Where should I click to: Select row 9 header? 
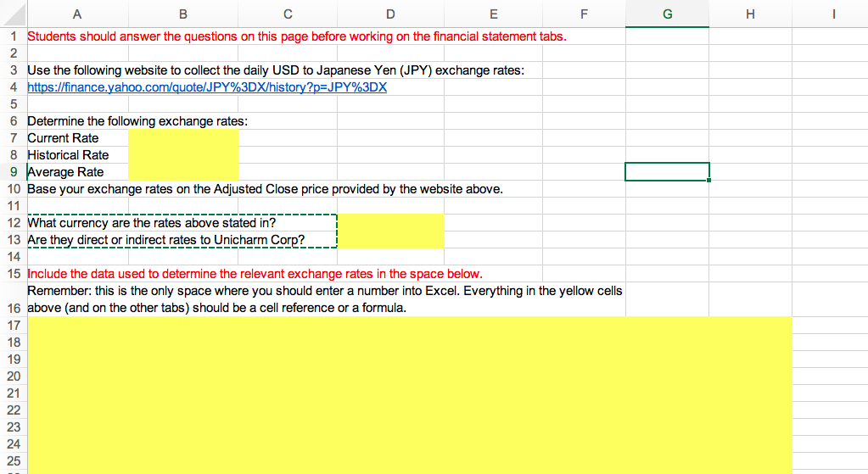point(14,172)
